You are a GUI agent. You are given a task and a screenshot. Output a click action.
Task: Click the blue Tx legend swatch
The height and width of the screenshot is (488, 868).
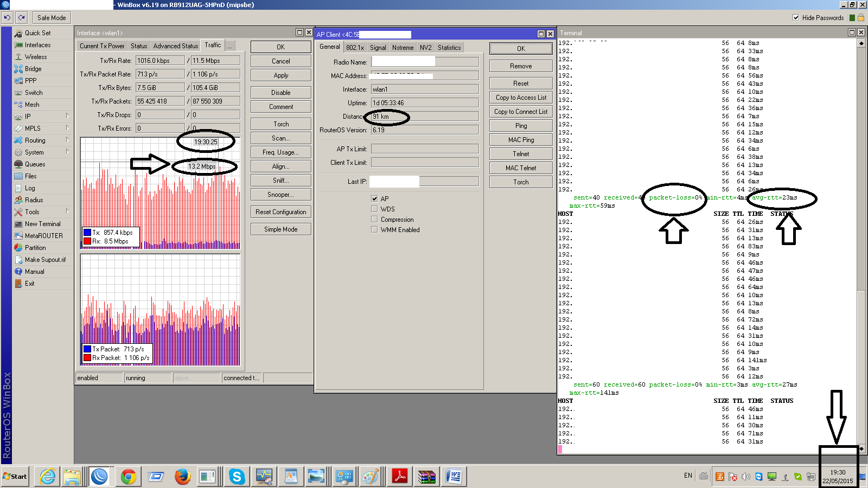pyautogui.click(x=87, y=233)
